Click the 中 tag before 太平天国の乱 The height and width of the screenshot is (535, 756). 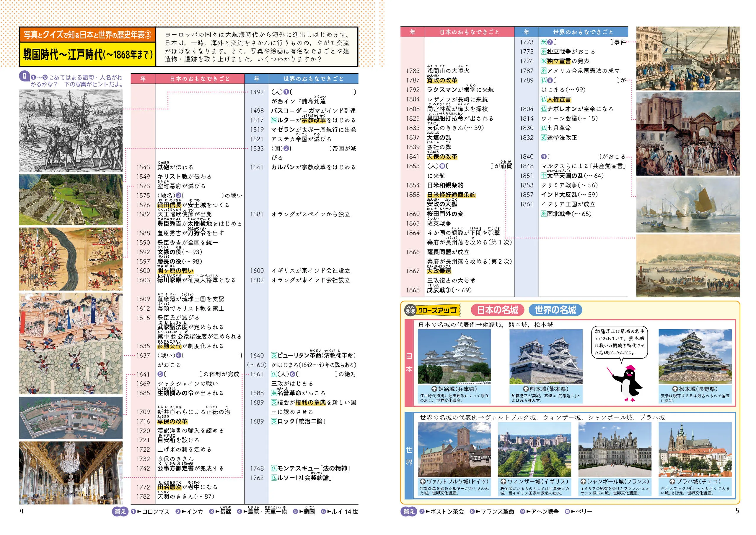544,176
